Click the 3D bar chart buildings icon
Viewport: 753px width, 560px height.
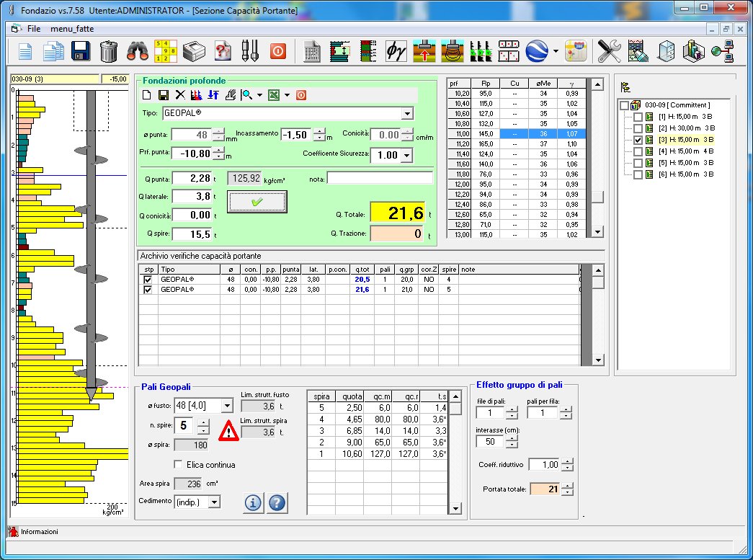pos(694,51)
